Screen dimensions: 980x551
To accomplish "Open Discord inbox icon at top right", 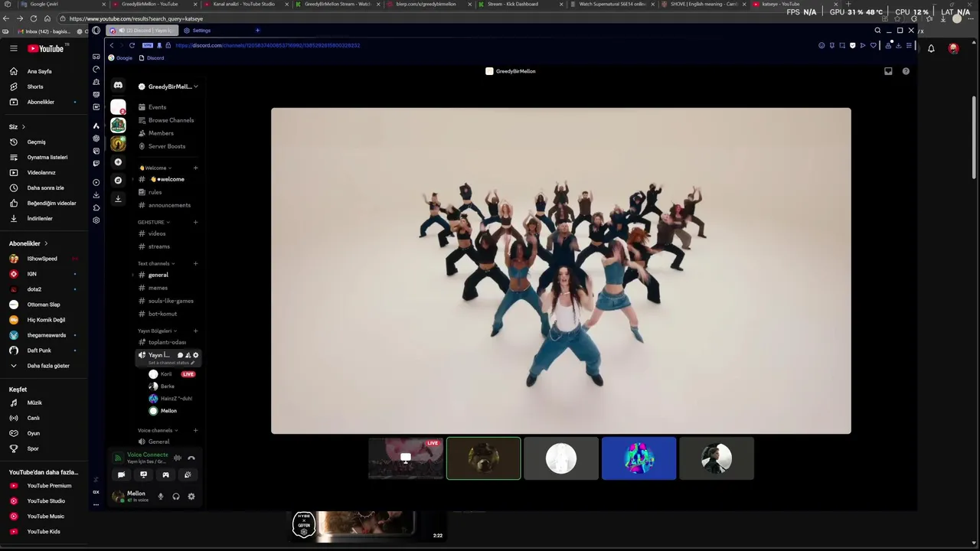I will pos(888,71).
